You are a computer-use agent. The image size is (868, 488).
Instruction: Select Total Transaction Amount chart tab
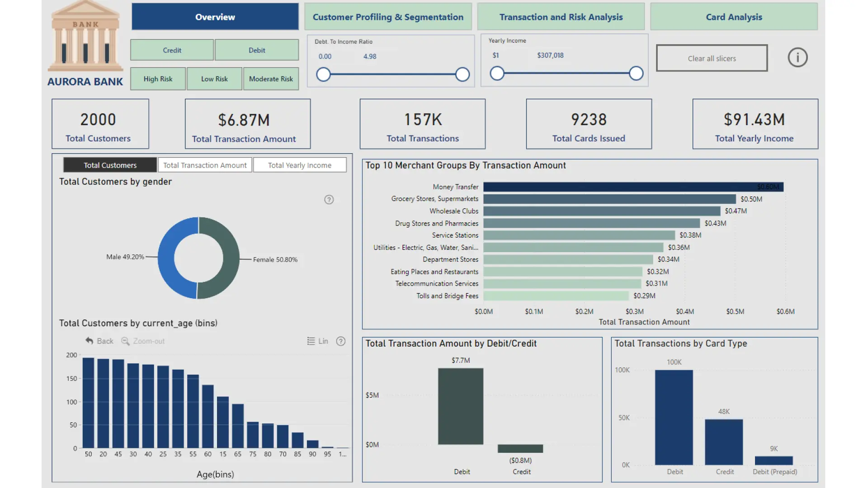[205, 165]
